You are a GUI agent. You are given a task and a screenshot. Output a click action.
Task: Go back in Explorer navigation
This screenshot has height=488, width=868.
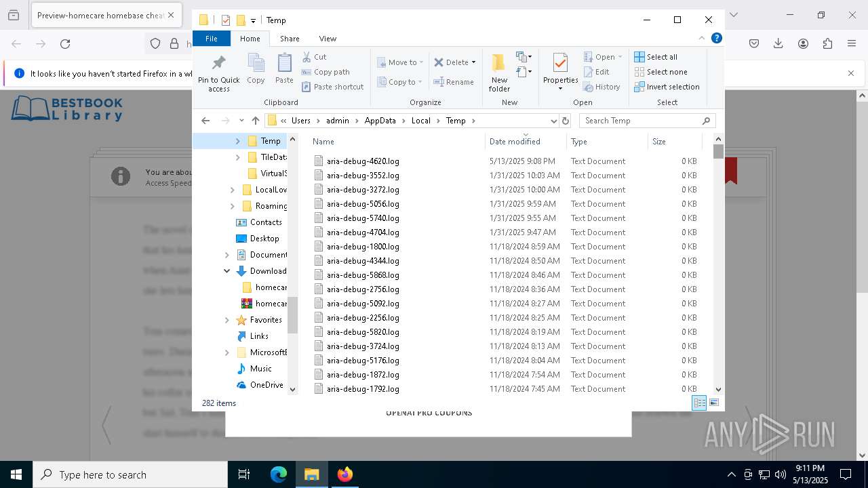click(x=206, y=121)
